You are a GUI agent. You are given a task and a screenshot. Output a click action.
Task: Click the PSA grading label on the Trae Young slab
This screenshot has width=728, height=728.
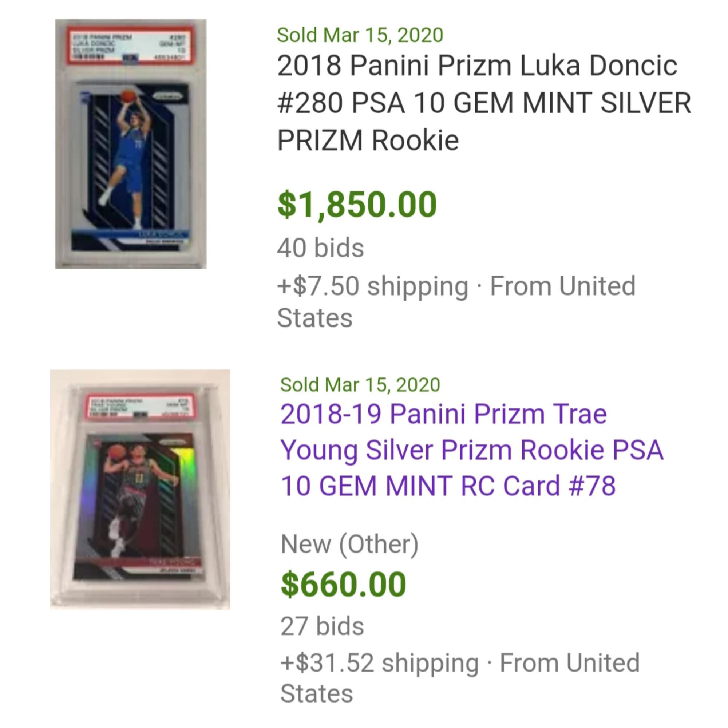click(x=140, y=407)
